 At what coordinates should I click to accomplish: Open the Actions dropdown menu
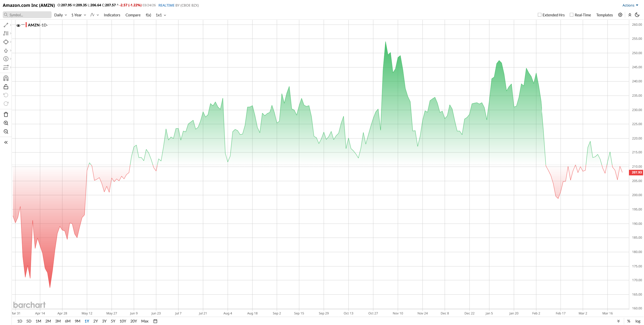(x=630, y=5)
